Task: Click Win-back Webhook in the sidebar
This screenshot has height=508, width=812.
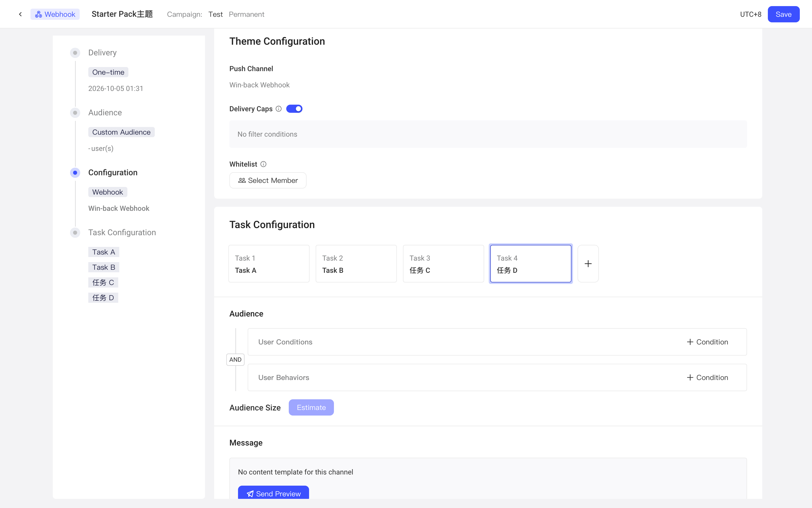Action: point(119,208)
